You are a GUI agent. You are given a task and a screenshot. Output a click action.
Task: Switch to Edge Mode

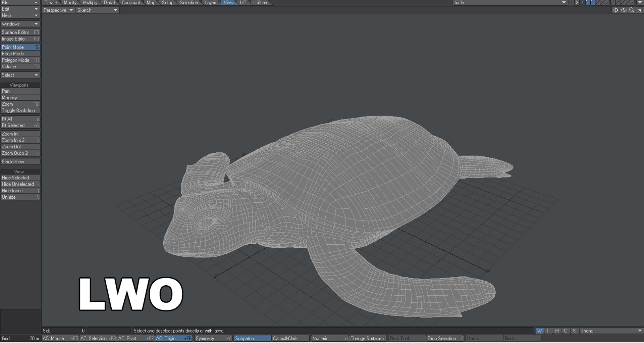click(20, 54)
